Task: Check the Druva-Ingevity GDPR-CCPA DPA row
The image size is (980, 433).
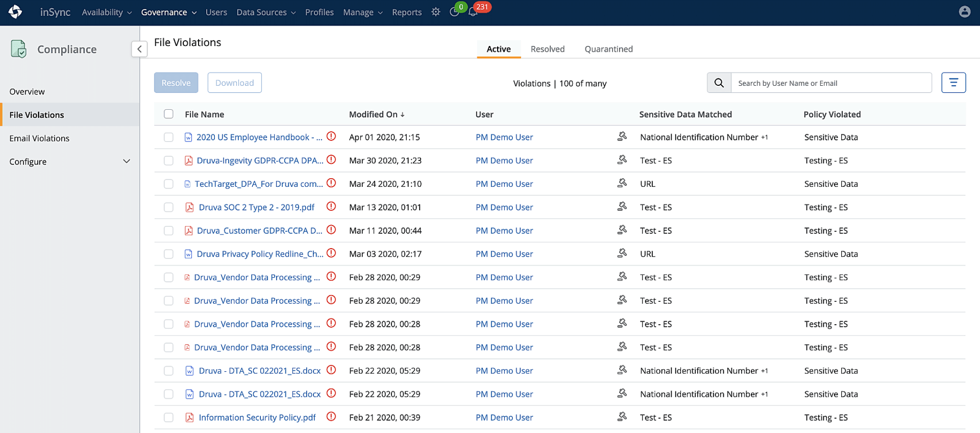Action: [x=168, y=161]
